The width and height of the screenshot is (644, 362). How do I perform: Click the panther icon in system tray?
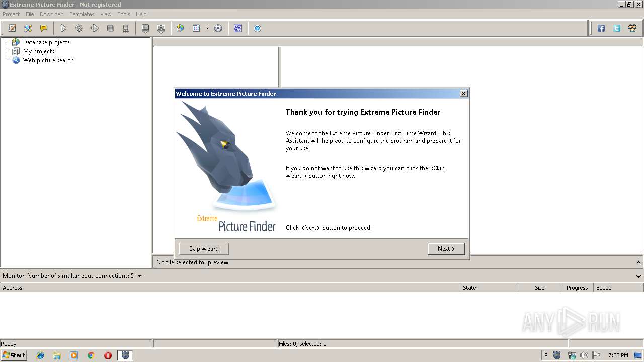point(557,355)
